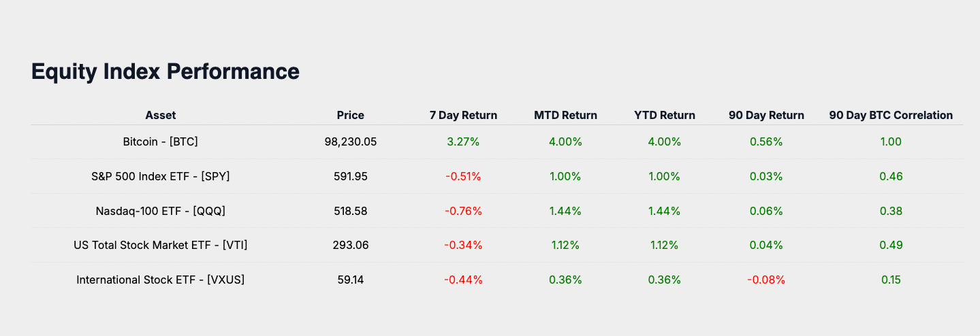Click the Asset column header

click(x=161, y=115)
